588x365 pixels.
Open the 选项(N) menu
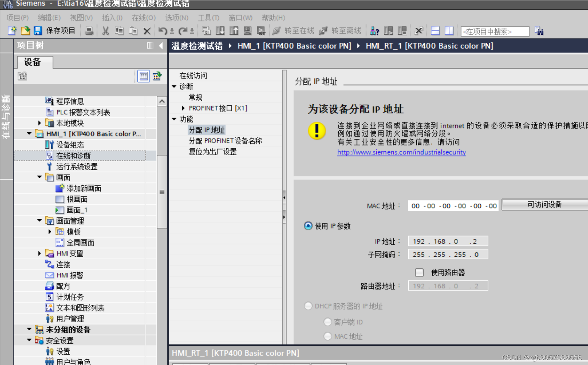[177, 18]
